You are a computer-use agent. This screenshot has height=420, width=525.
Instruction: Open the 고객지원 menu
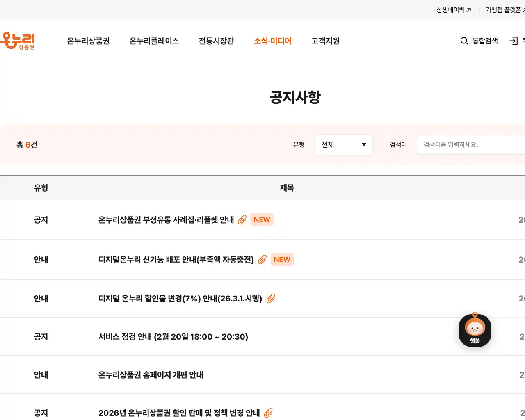pyautogui.click(x=324, y=41)
